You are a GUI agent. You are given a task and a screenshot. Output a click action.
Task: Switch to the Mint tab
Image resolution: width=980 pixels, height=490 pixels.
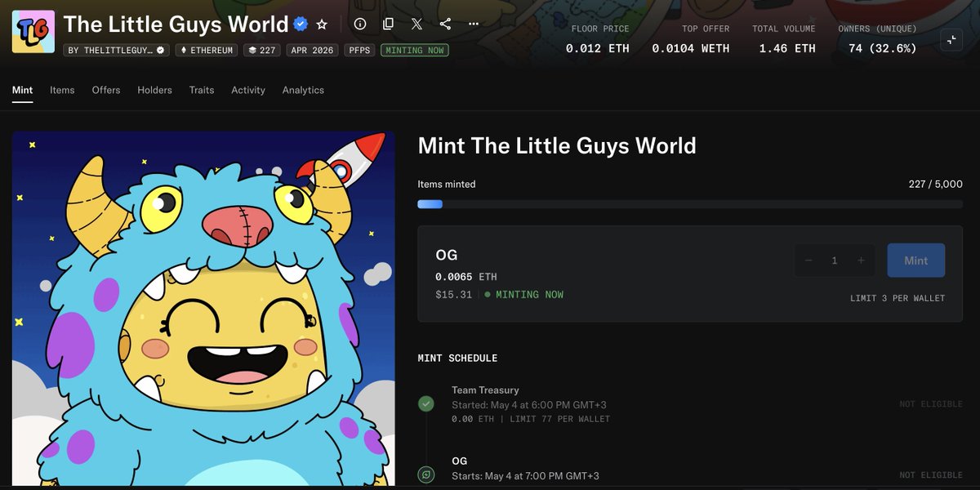coord(23,90)
